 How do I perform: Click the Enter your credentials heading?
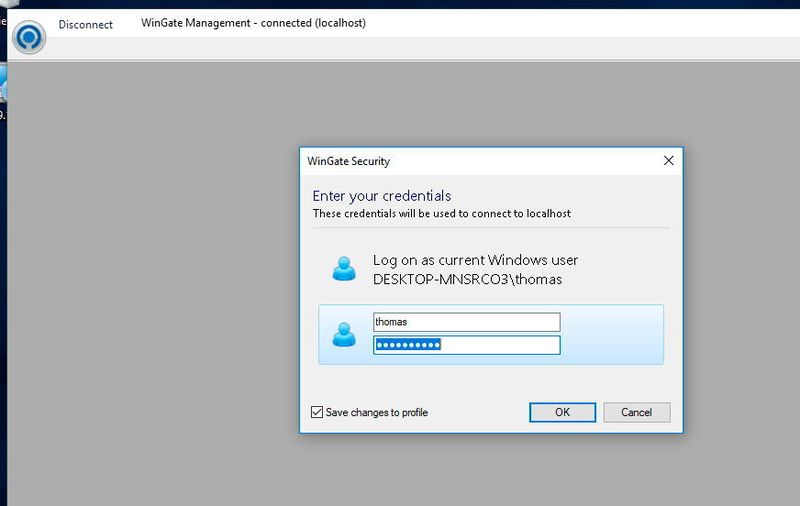pyautogui.click(x=382, y=196)
